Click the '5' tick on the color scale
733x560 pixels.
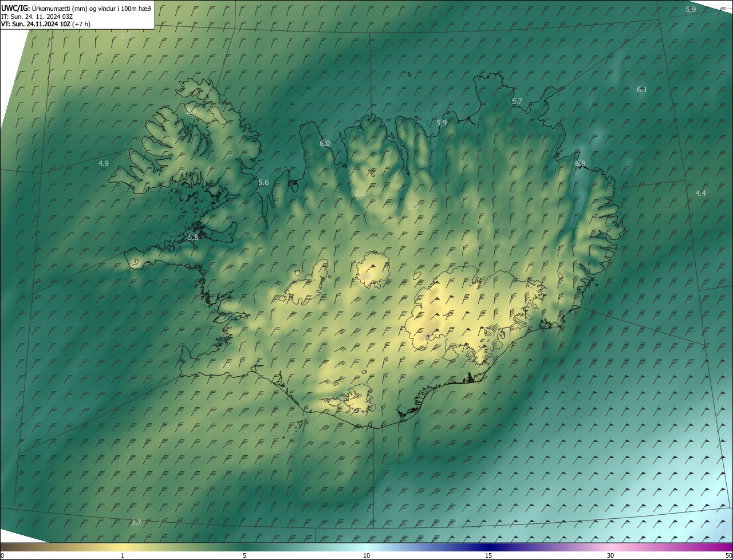pyautogui.click(x=245, y=555)
